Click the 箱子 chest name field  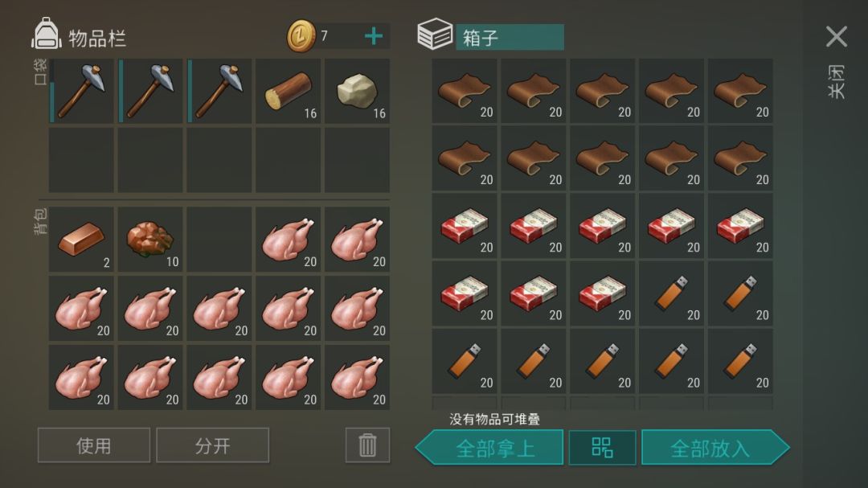click(x=510, y=37)
